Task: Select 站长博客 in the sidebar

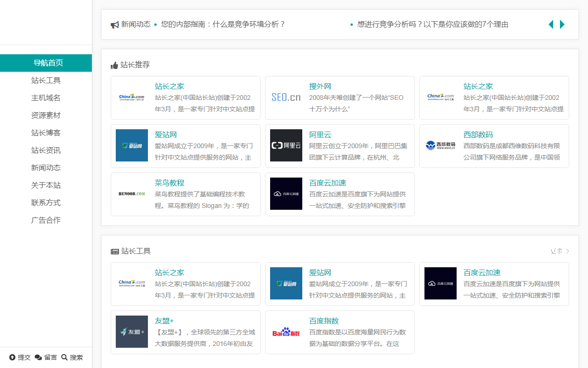Action: [46, 133]
